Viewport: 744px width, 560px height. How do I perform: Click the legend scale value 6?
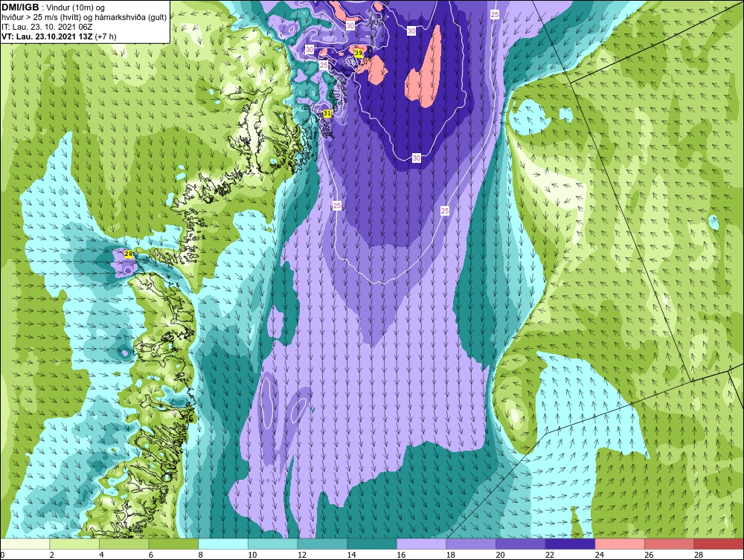pyautogui.click(x=151, y=555)
